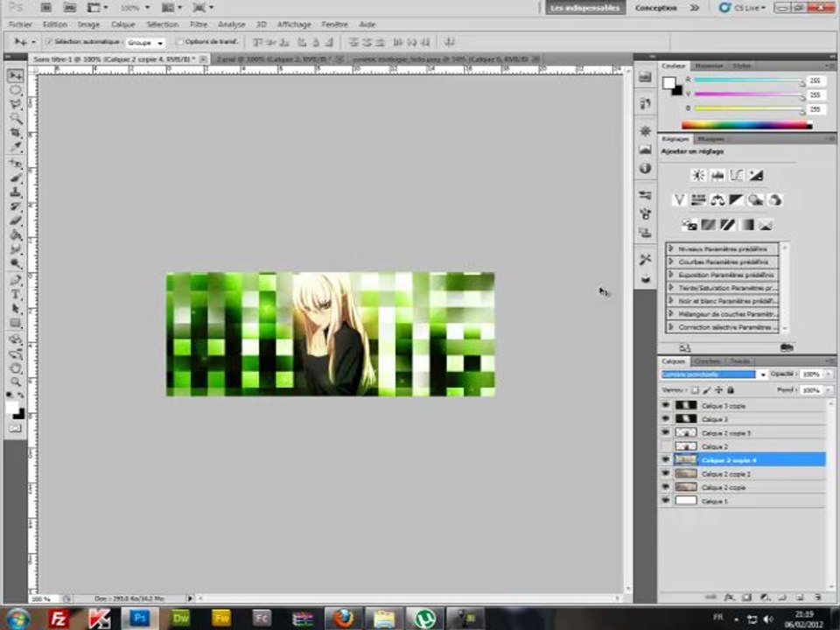Add a Color Balance adjustment (scales icon)

[x=717, y=199]
